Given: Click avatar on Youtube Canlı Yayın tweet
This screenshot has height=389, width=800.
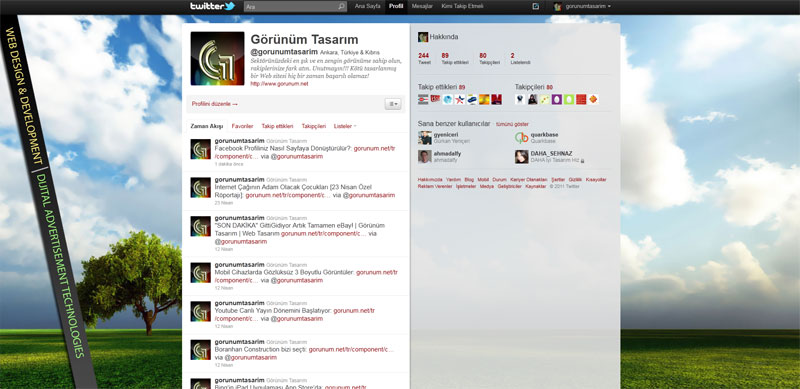Looking at the screenshot, I should pos(201,311).
